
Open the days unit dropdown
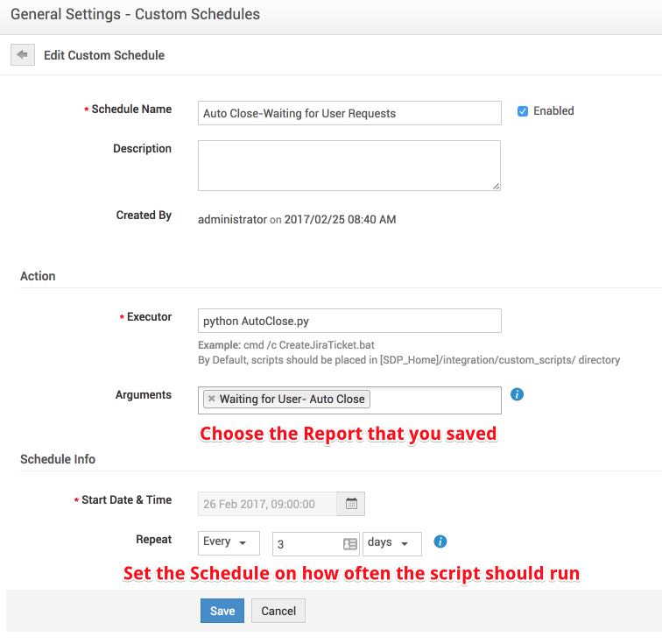391,543
